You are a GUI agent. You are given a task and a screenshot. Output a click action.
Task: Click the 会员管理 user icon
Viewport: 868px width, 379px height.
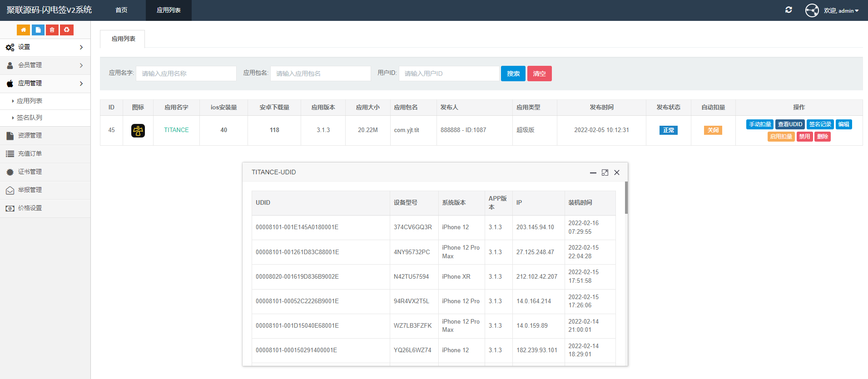pos(10,65)
